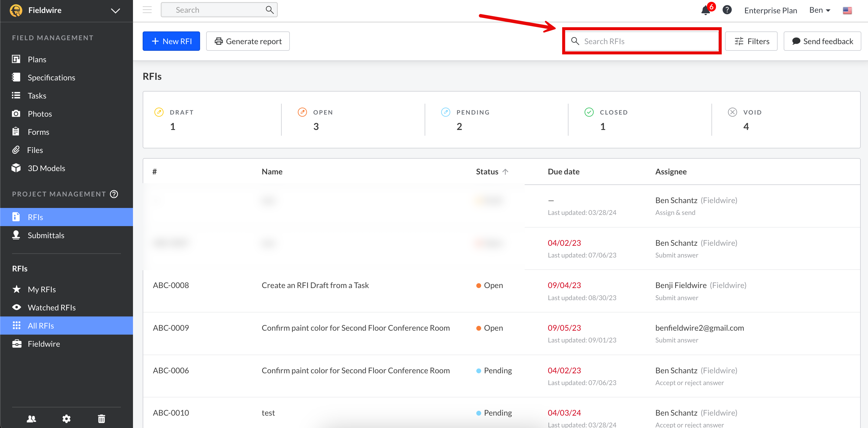Click the hamburger menu icon
Viewport: 868px width, 428px height.
coord(147,10)
